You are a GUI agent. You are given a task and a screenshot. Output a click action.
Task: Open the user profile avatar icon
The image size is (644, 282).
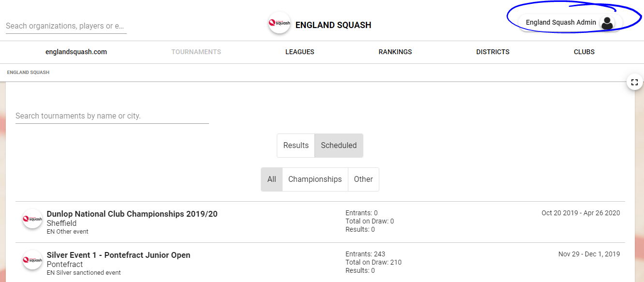[607, 23]
